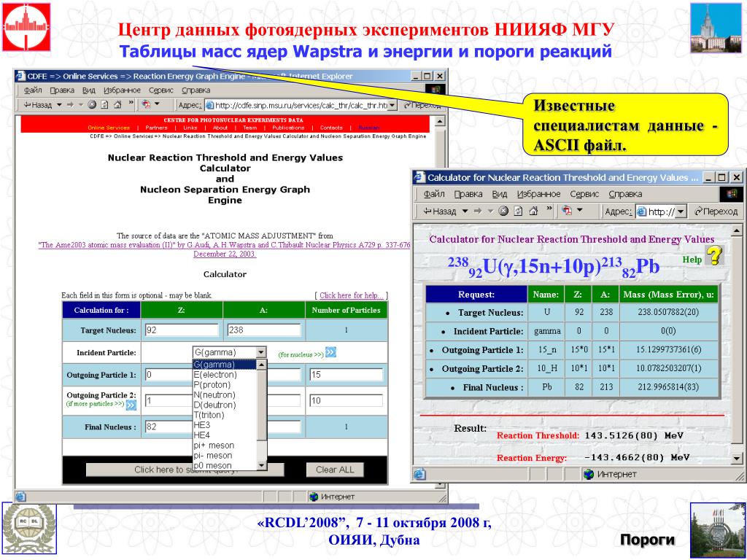The height and width of the screenshot is (560, 747).
Task: Click Outgoing Particle 1 number field 15
Action: 346,375
